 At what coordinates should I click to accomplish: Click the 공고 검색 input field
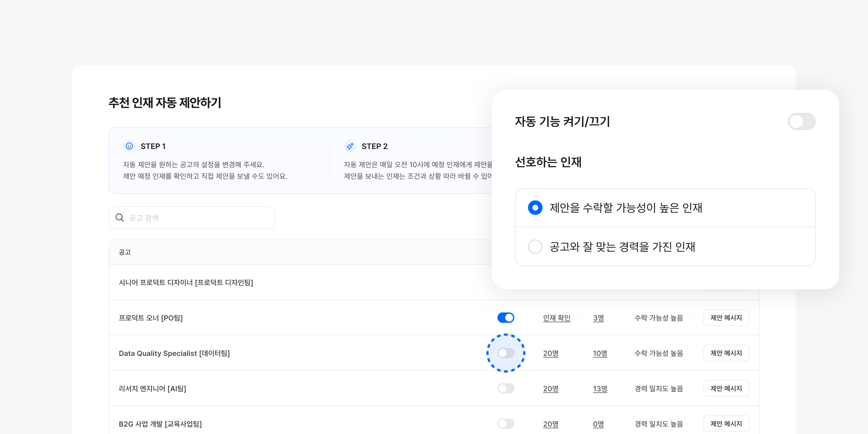click(x=199, y=218)
